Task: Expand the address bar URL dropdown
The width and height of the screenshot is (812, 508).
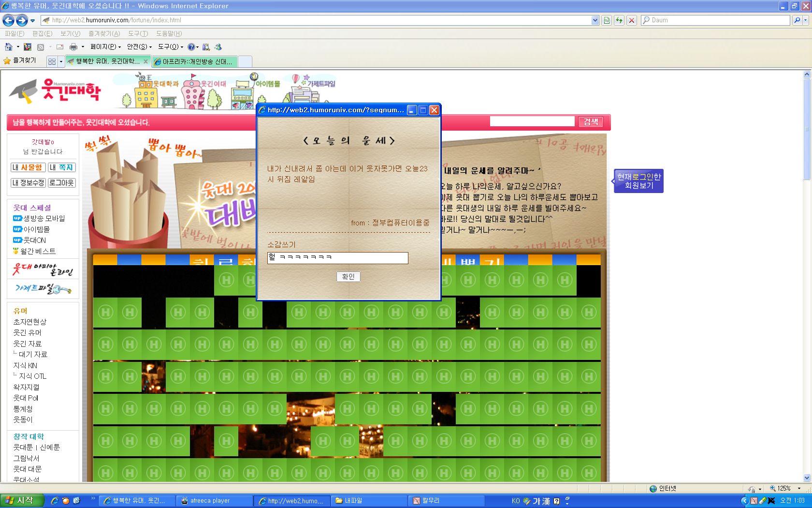Action: tap(595, 20)
